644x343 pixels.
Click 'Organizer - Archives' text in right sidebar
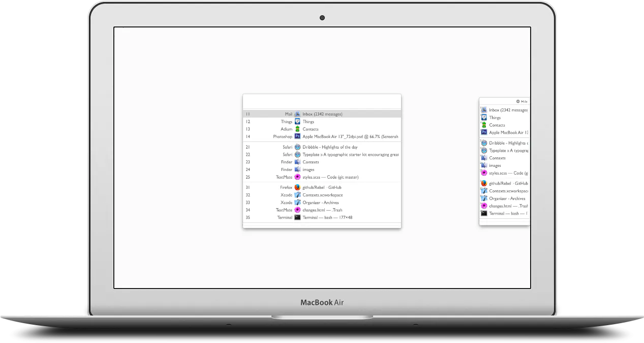[x=507, y=198]
